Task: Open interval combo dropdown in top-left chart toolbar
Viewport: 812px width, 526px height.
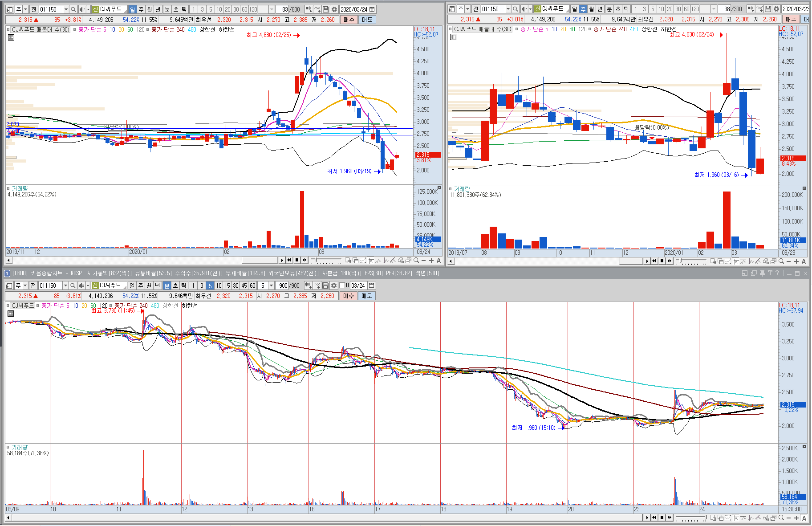Action: 272,9
